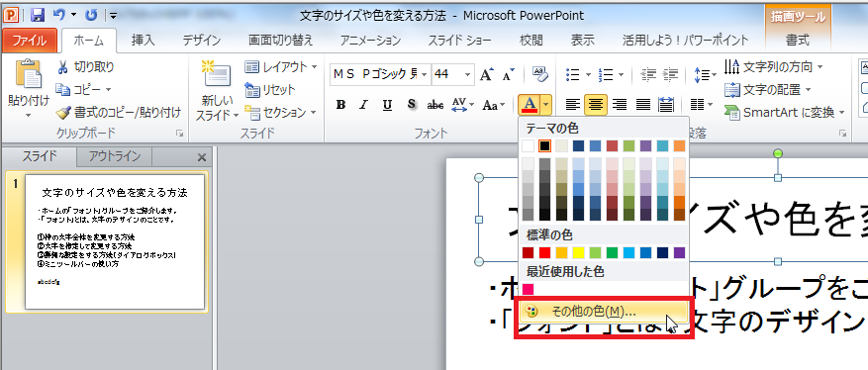Click the Bullets list icon
Viewport: 868px width, 370px height.
click(572, 74)
